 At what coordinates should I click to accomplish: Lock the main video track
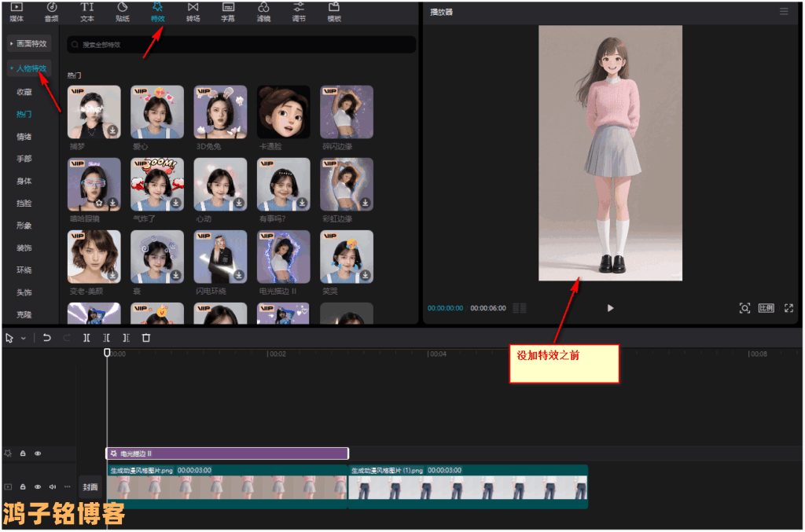tap(23, 487)
